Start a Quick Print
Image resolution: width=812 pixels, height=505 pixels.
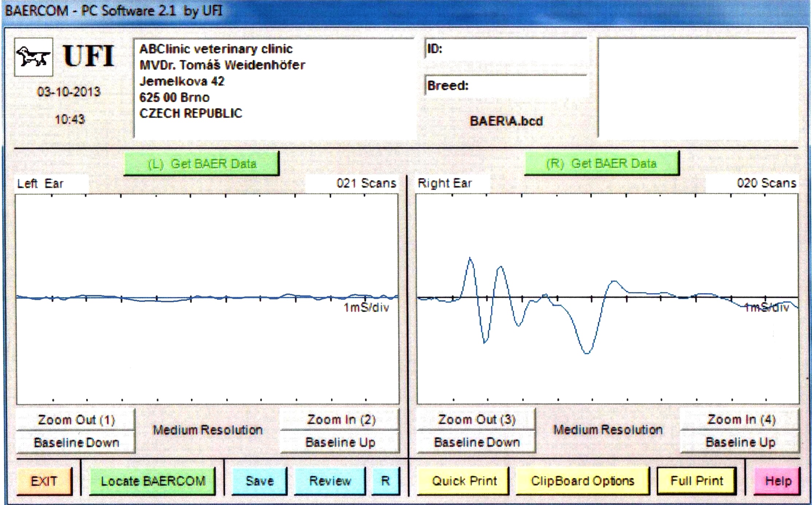(x=464, y=481)
